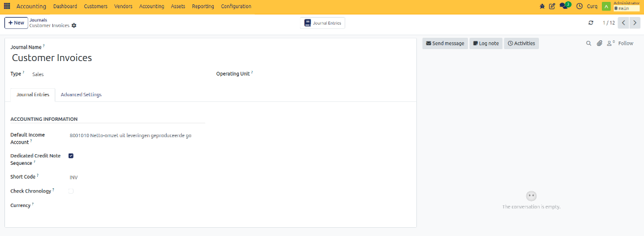The image size is (644, 236).
Task: Click the green 3 unread messages badge
Action: [x=568, y=4]
